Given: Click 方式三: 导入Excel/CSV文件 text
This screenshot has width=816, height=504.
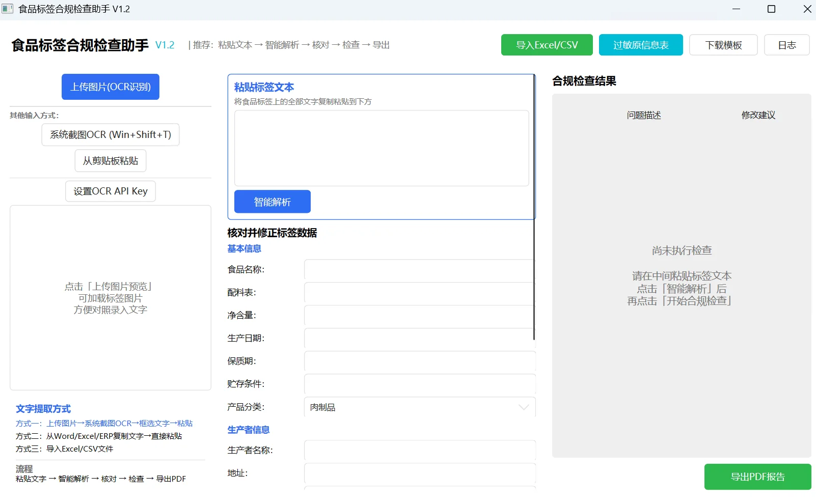Looking at the screenshot, I should click(x=65, y=449).
